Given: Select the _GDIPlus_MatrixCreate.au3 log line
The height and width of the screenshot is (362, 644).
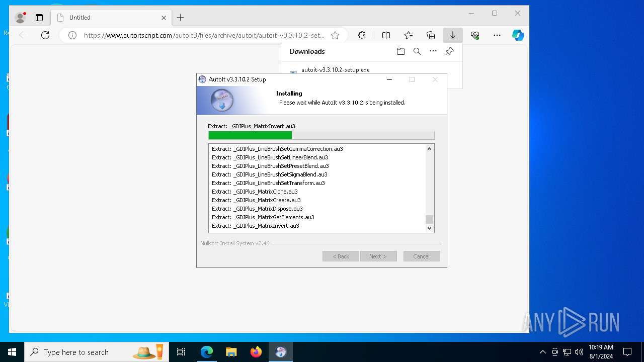Looking at the screenshot, I should tap(256, 200).
